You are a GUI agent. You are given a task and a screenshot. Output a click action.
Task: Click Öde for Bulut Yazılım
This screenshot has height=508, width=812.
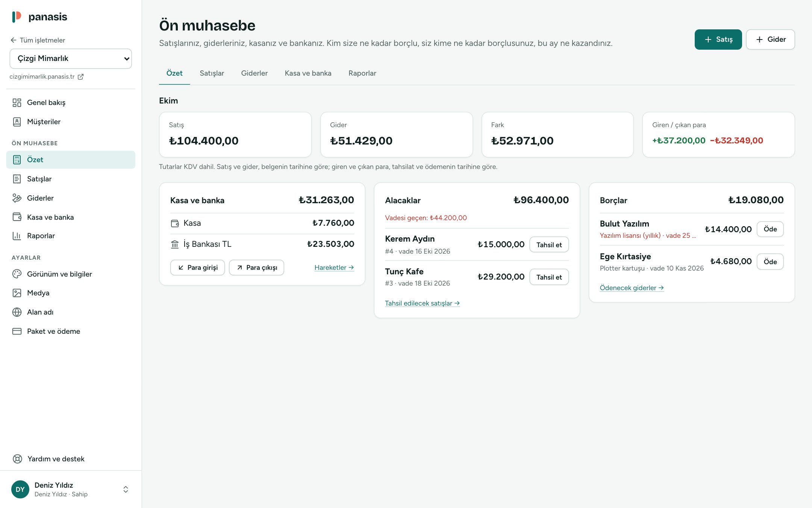coord(770,229)
